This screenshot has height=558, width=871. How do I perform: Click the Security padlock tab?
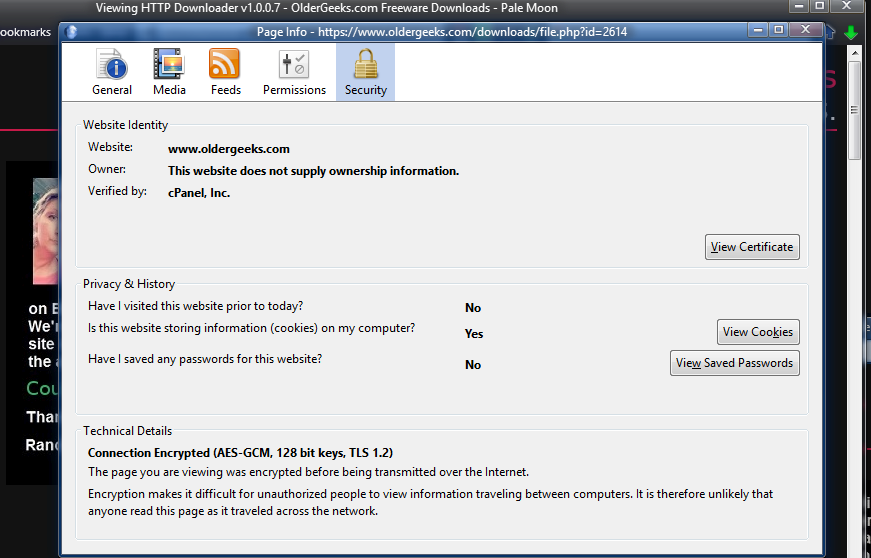click(x=365, y=73)
